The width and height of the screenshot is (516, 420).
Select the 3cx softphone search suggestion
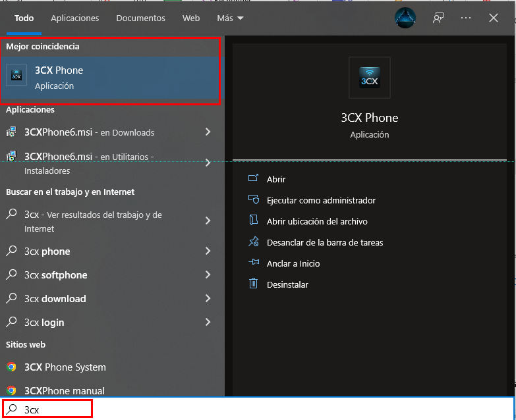click(112, 275)
